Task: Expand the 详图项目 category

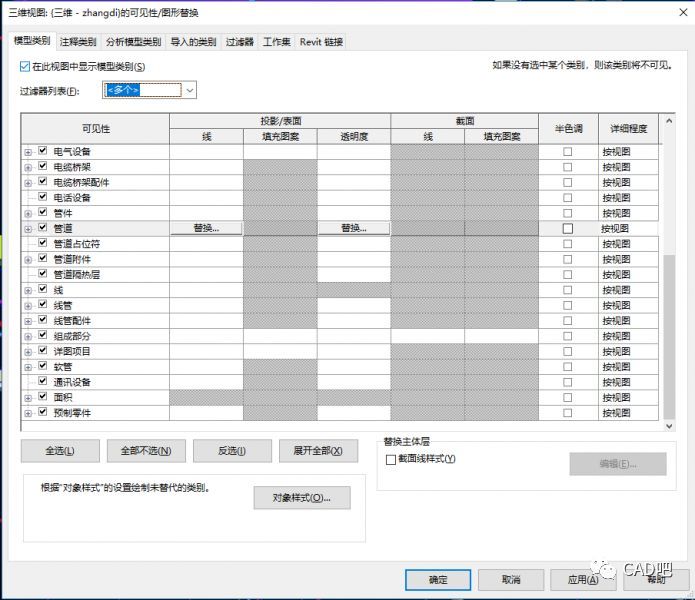Action: click(x=28, y=352)
